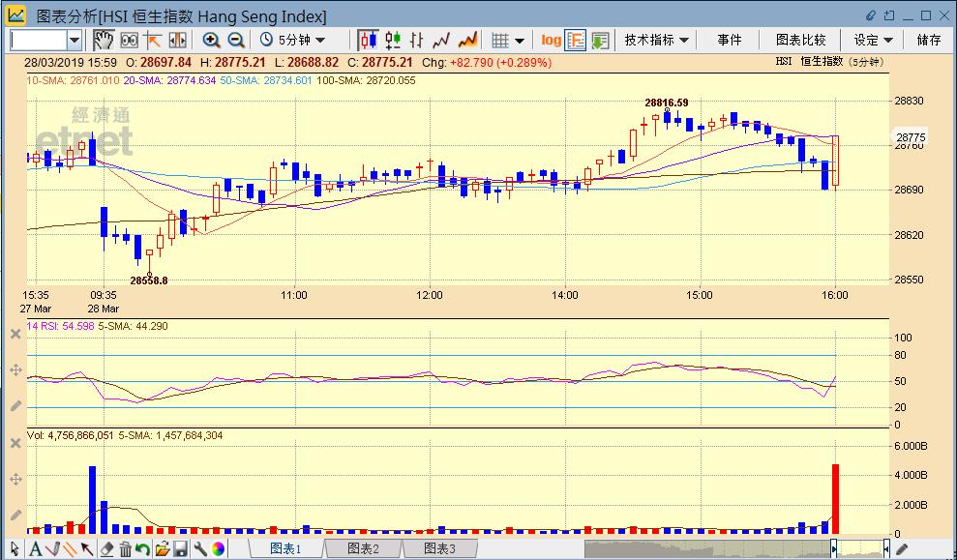The width and height of the screenshot is (957, 560).
Task: Click the 28558.8 low price label
Action: 149,280
